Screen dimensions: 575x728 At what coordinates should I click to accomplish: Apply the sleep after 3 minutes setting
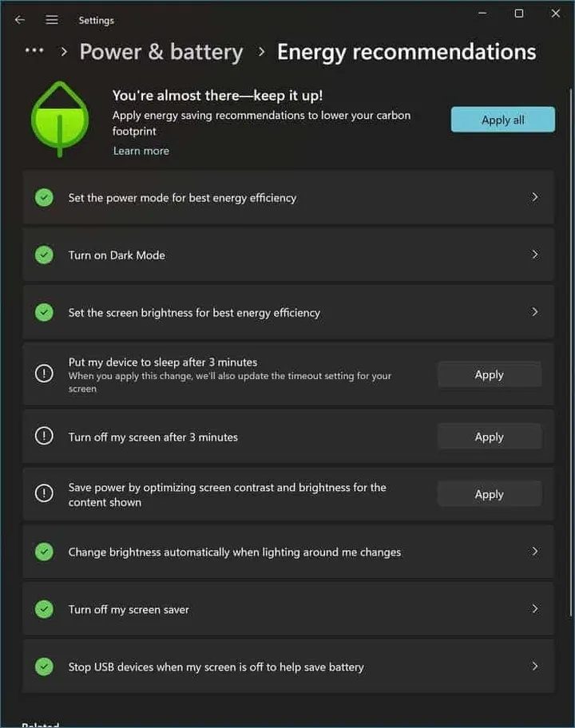click(x=489, y=374)
